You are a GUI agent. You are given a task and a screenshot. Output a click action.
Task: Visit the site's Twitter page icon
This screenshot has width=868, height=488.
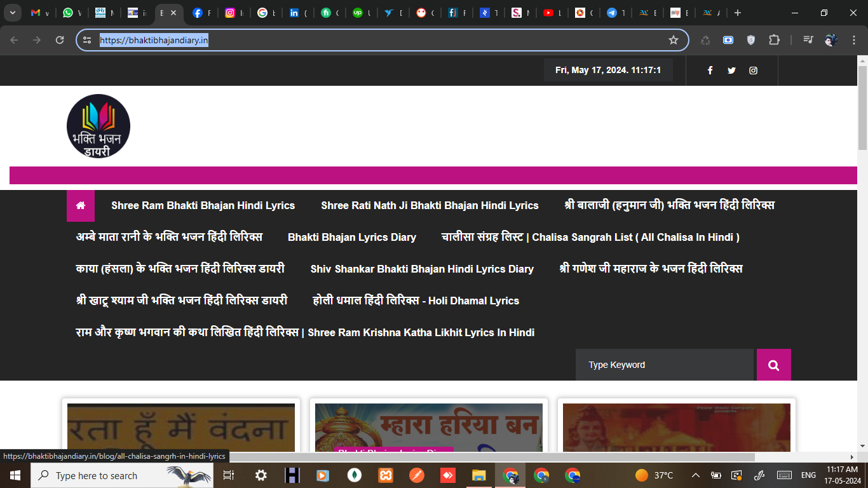[x=731, y=71]
